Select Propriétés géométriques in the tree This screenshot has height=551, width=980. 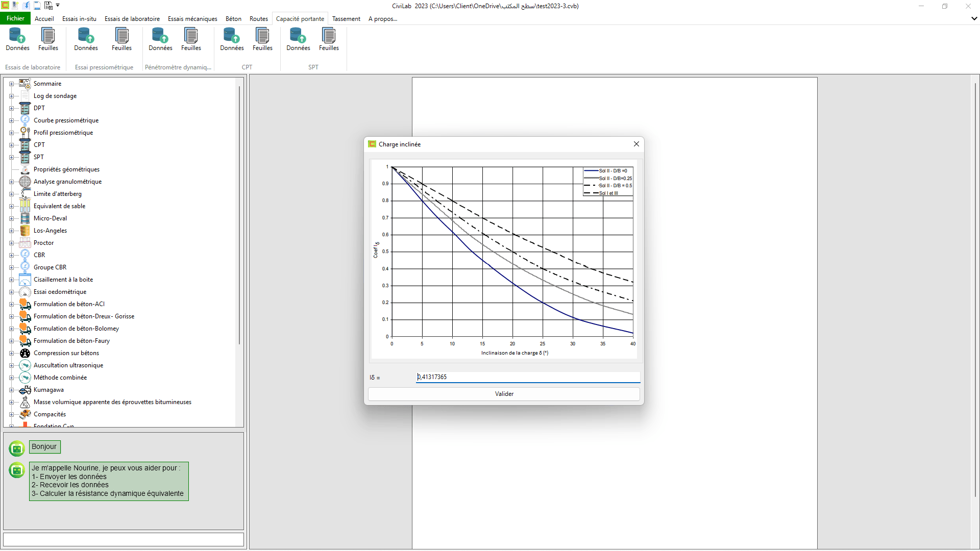point(66,169)
